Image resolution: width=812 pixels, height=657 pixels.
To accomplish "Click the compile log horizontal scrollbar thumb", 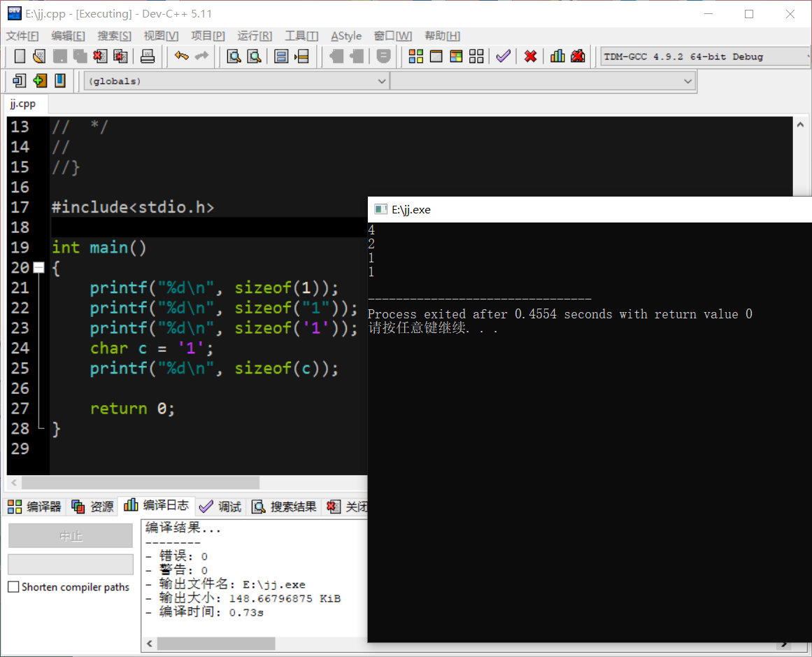I will 216,644.
